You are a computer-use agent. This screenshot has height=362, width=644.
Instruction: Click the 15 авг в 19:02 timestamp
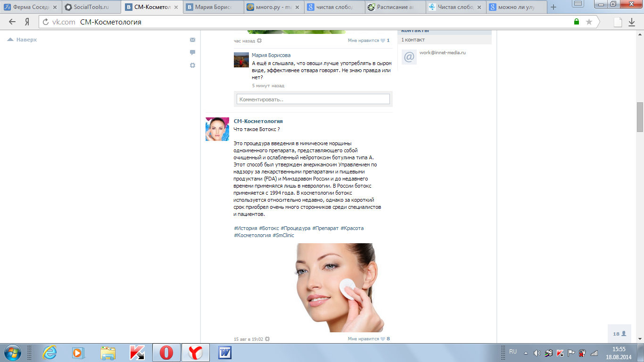click(x=248, y=339)
